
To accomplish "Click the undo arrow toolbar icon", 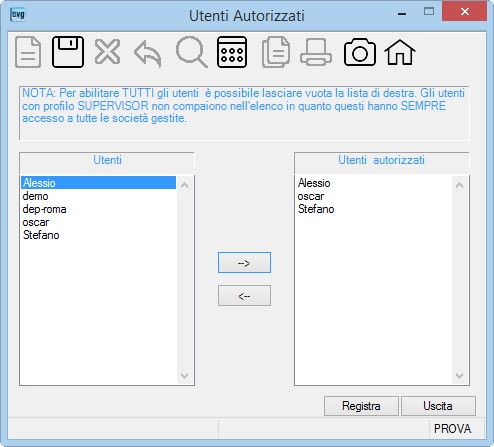I will [x=148, y=53].
